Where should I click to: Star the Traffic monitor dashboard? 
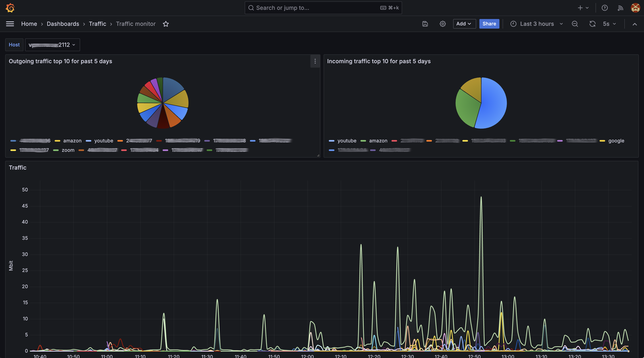pos(166,24)
